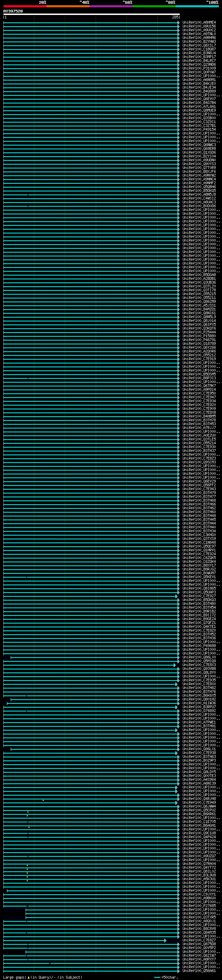Select hit label UniRef100_A7L6A1
Image resolution: width=222 pixels, height=980 pixels.
(199, 106)
